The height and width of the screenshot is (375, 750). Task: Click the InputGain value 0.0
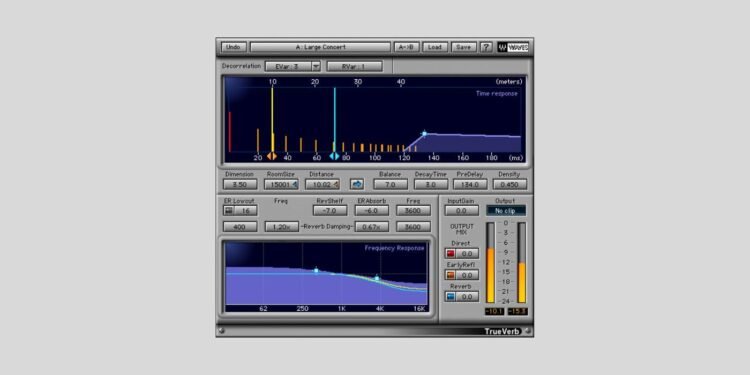(462, 210)
